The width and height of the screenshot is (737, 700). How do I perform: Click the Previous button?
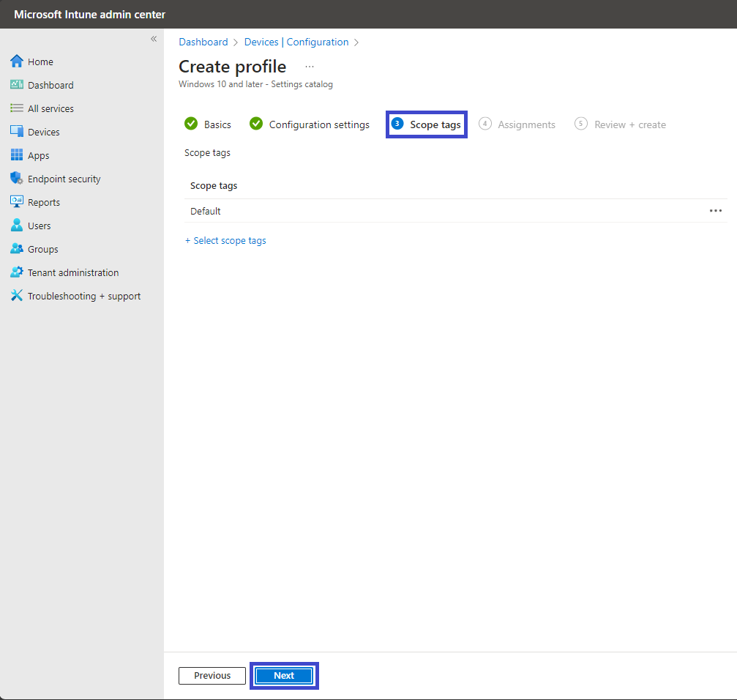tap(212, 676)
